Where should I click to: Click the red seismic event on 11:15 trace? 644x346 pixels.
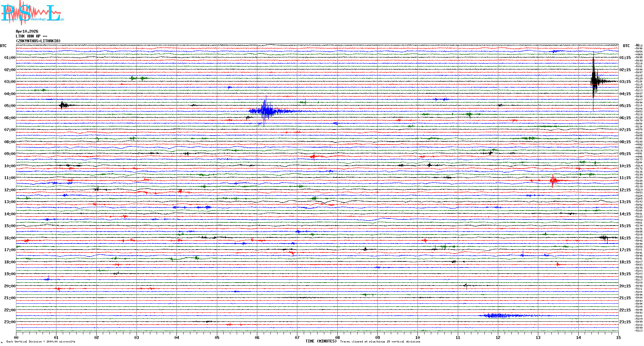click(553, 181)
